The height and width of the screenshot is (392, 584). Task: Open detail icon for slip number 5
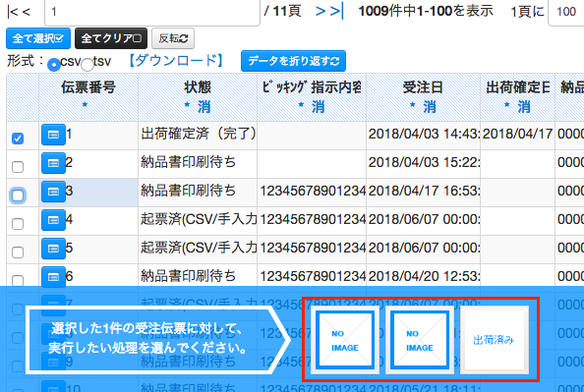point(53,249)
